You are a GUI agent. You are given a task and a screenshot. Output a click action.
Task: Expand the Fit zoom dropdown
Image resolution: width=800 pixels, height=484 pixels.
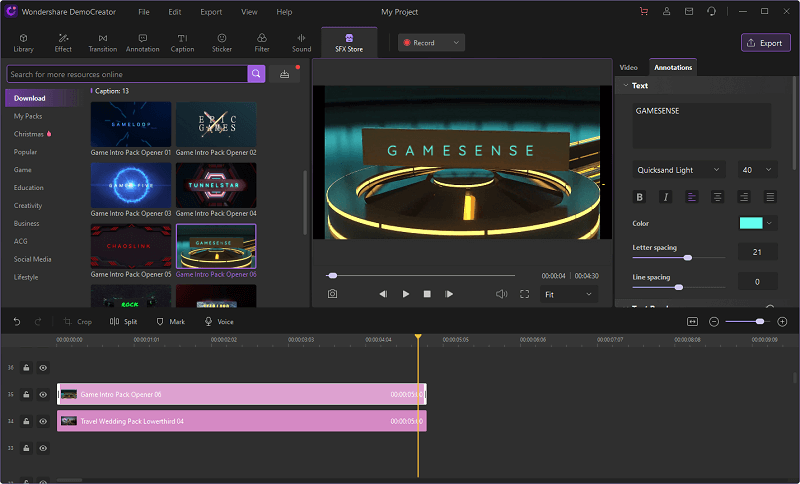(x=568, y=294)
